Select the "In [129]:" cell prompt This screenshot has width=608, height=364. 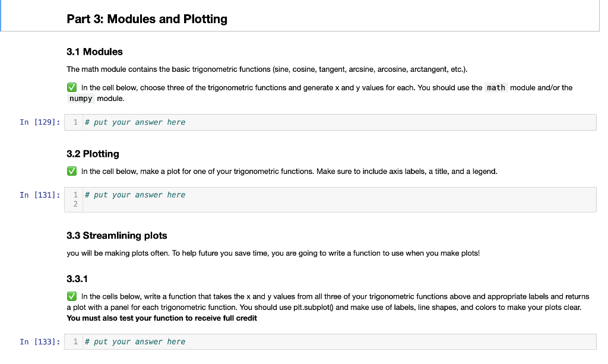40,122
